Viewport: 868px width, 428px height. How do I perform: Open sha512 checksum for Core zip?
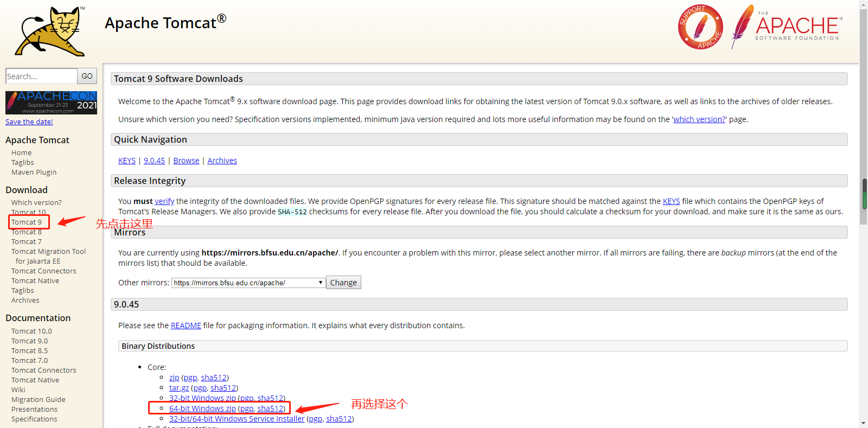pos(214,378)
